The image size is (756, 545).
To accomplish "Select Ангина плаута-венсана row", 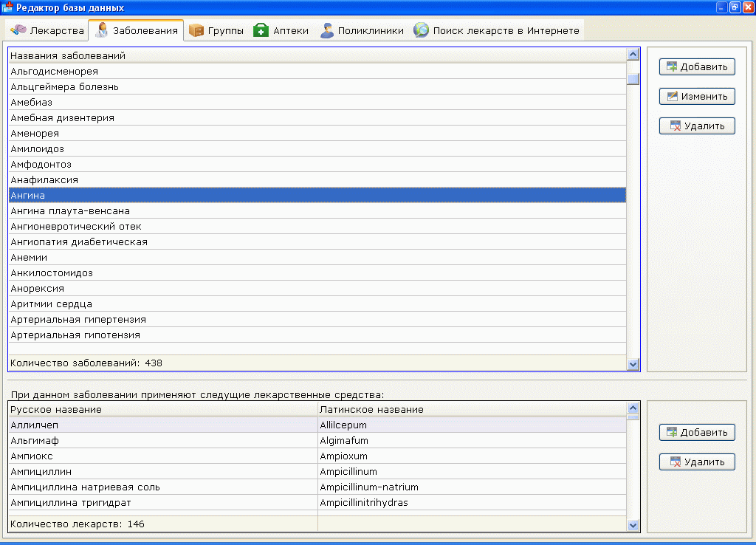I will pyautogui.click(x=317, y=210).
